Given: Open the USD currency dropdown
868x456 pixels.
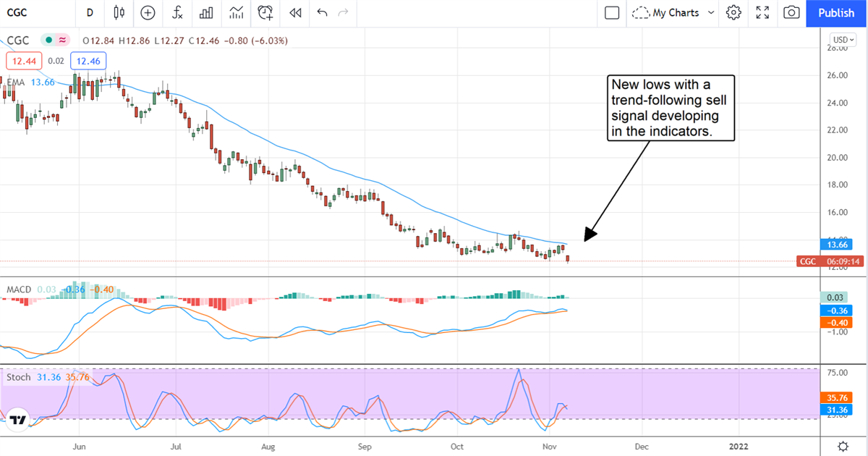Looking at the screenshot, I should (843, 40).
